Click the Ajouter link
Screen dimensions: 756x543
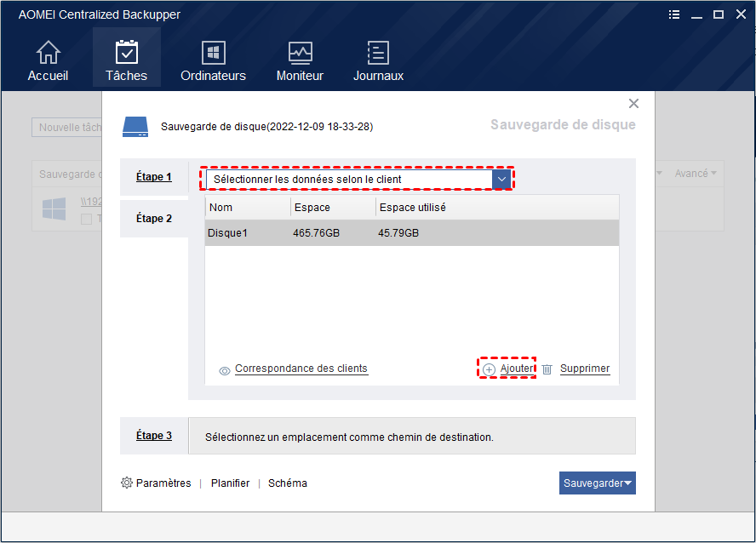(517, 369)
